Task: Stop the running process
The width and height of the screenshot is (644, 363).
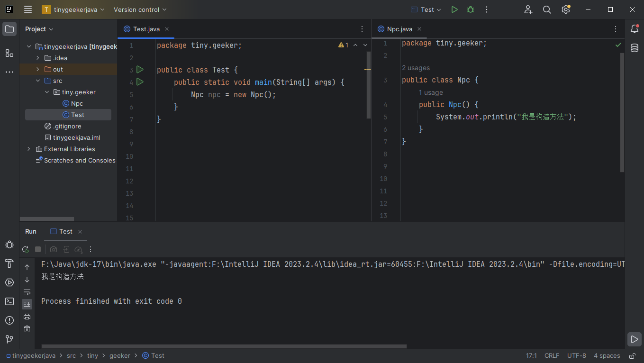Action: pos(38,249)
